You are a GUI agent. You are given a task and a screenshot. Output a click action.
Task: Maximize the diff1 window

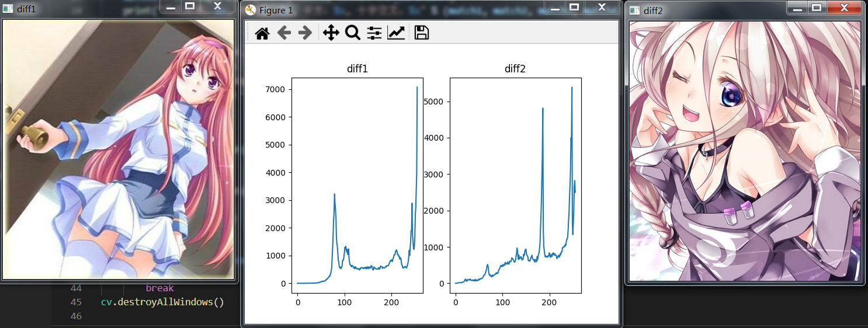189,6
